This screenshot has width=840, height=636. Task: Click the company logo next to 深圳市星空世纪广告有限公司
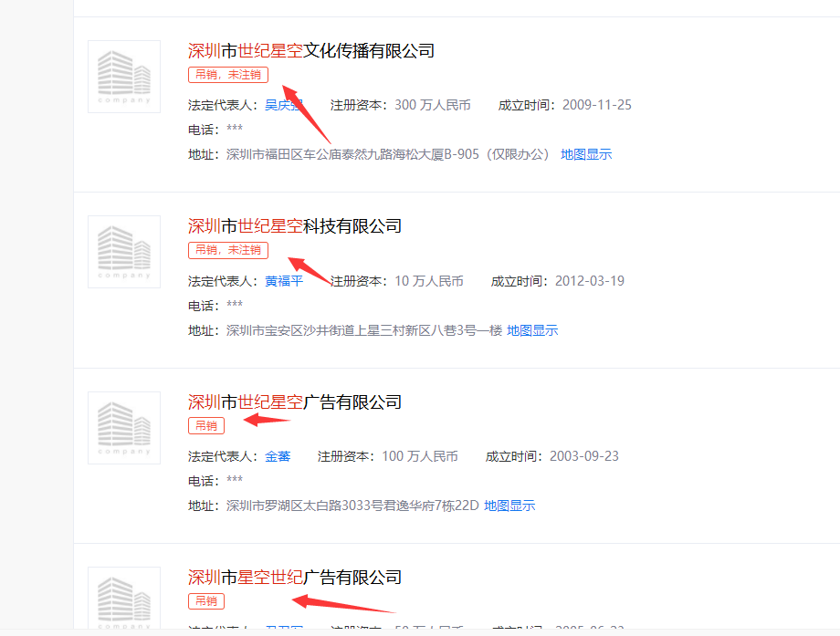pyautogui.click(x=124, y=598)
